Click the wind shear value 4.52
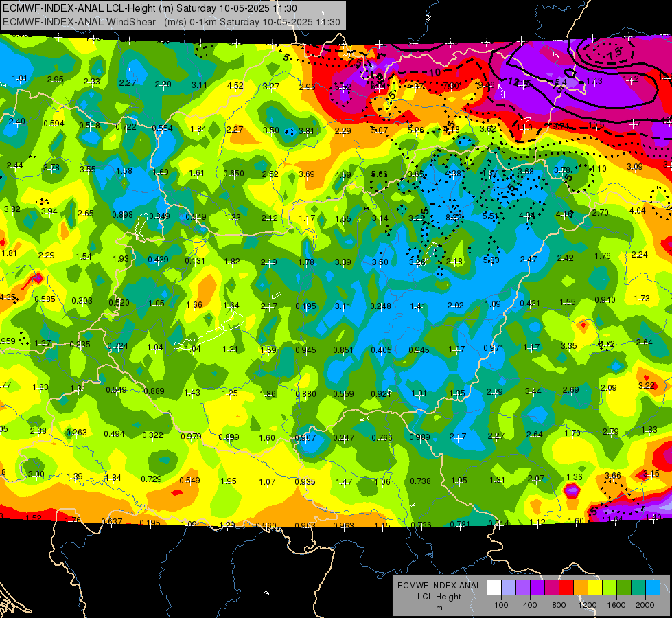The image size is (672, 618). point(235,86)
